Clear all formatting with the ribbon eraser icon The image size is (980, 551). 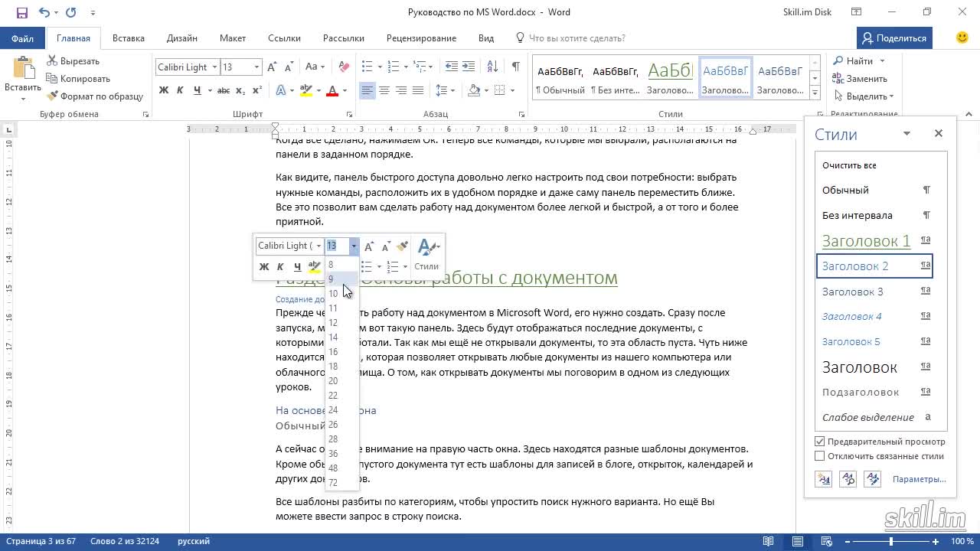coord(344,67)
